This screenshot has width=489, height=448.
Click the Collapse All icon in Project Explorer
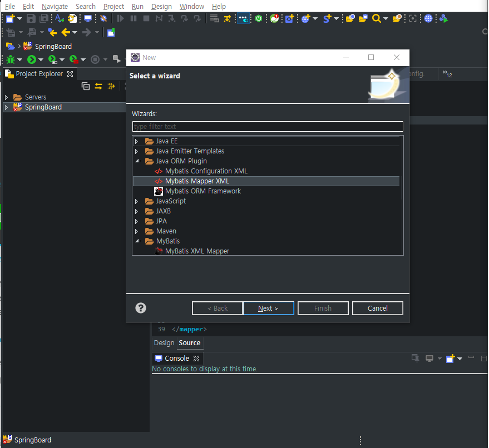pyautogui.click(x=86, y=86)
